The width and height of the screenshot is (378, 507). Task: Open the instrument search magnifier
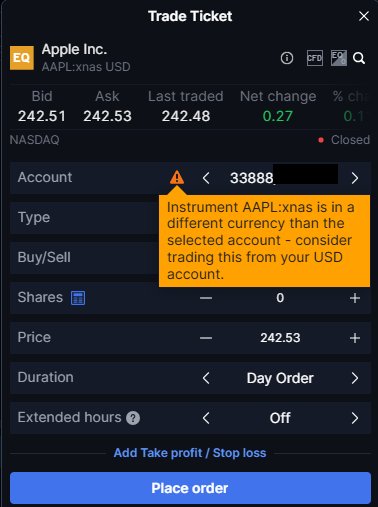coord(359,58)
